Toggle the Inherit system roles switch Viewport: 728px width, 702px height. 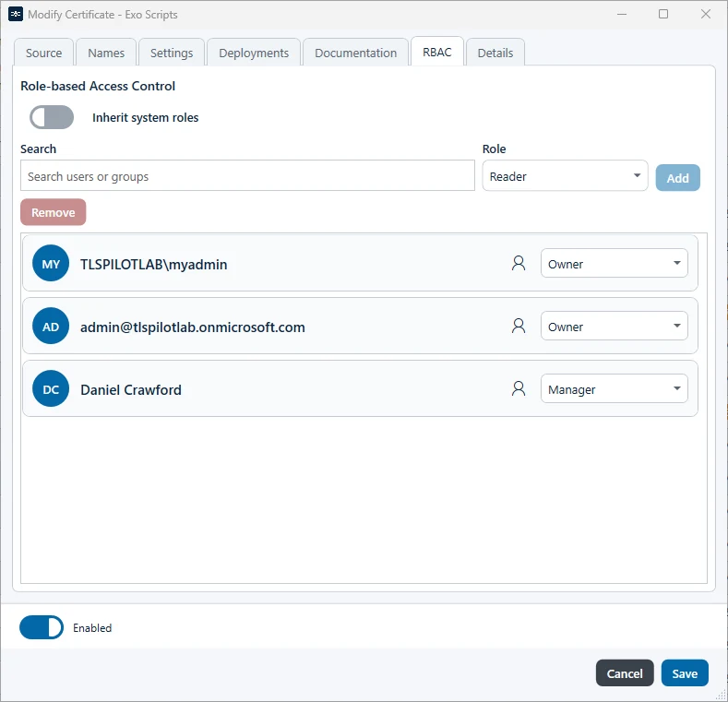(52, 117)
